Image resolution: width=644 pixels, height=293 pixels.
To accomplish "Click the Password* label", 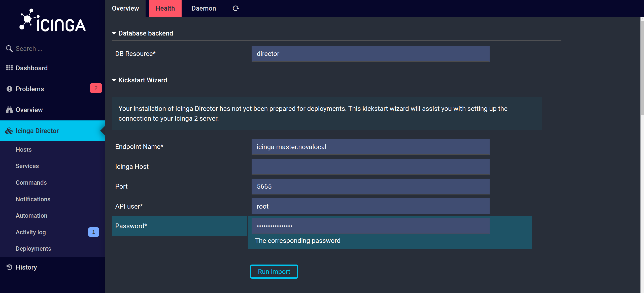I will pyautogui.click(x=131, y=226).
